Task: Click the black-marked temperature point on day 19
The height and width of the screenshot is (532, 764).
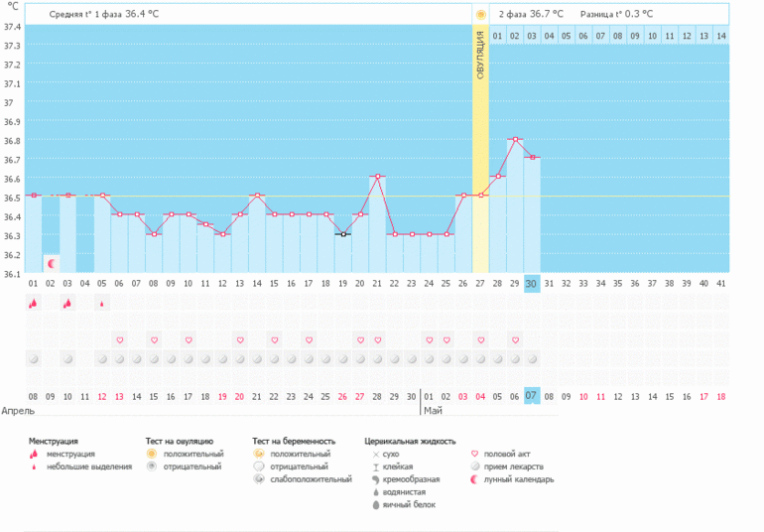Action: [x=343, y=234]
